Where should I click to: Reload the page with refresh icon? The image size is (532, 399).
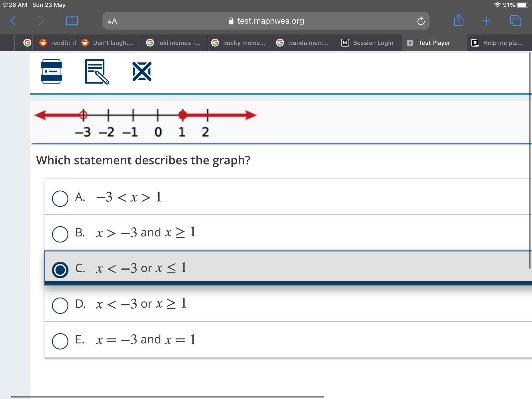point(421,21)
